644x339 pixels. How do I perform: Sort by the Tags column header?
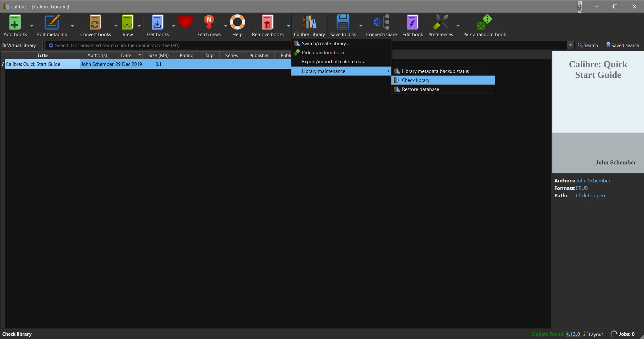209,55
